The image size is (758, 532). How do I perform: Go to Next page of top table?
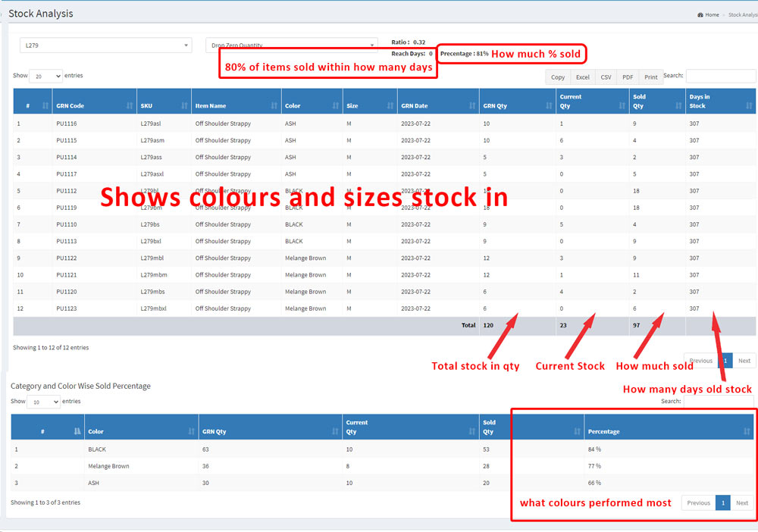pos(744,361)
